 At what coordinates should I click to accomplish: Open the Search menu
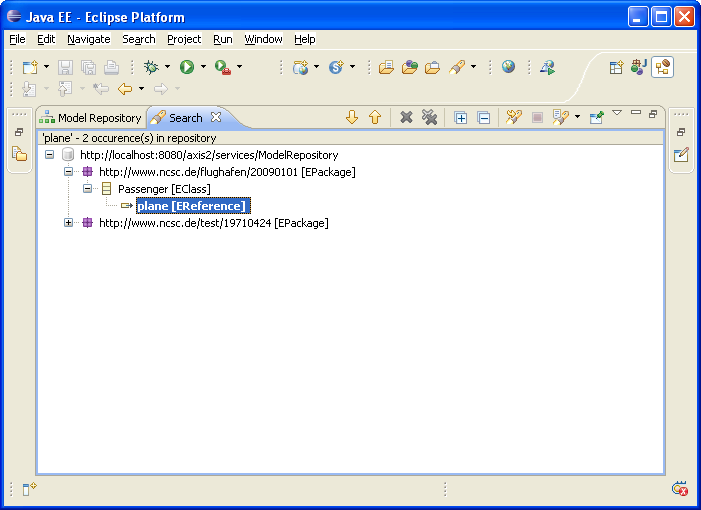[139, 39]
